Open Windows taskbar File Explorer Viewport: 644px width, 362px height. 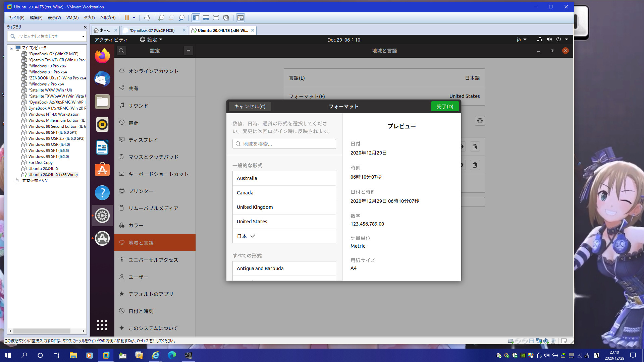pyautogui.click(x=73, y=355)
